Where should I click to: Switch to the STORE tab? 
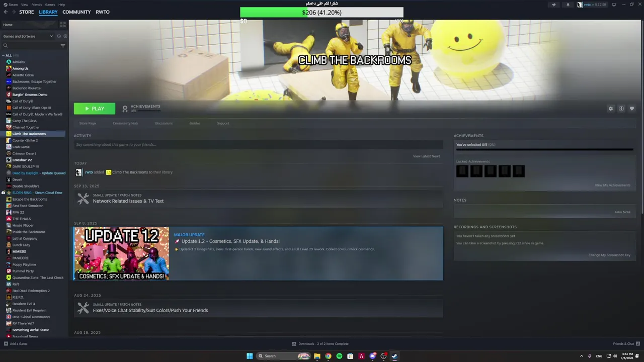(27, 12)
